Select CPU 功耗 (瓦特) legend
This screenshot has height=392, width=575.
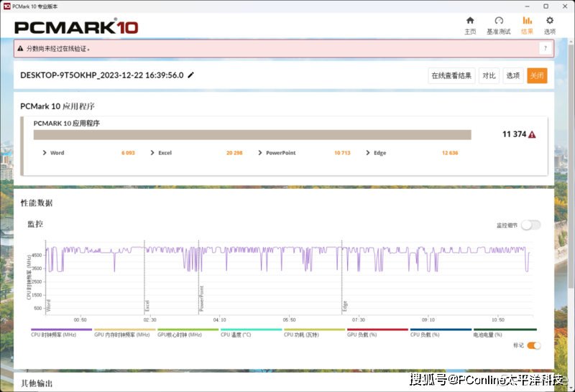[314, 332]
